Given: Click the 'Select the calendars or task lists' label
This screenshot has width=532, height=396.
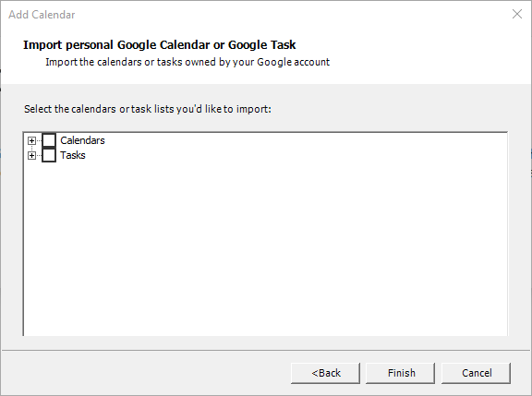Looking at the screenshot, I should pos(148,109).
